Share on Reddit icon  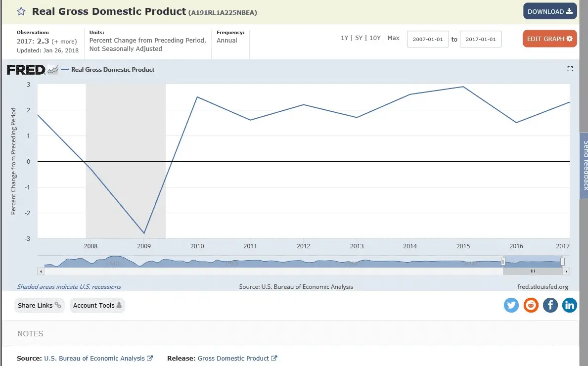531,305
